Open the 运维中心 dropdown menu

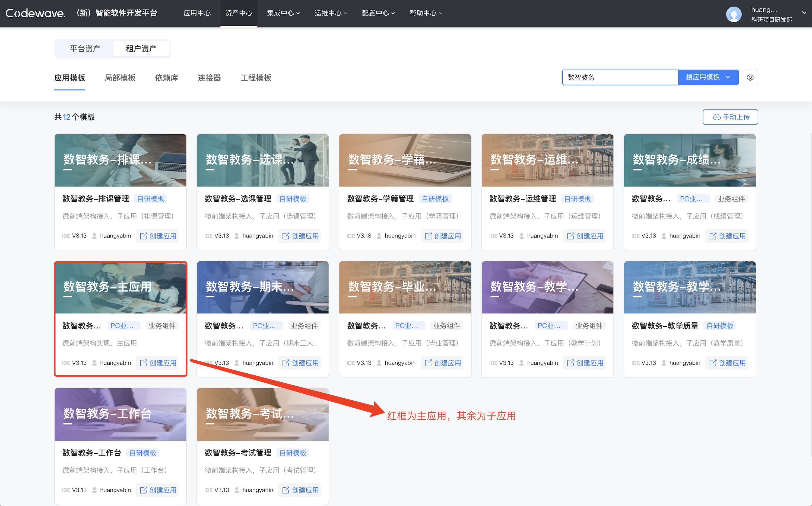click(331, 13)
